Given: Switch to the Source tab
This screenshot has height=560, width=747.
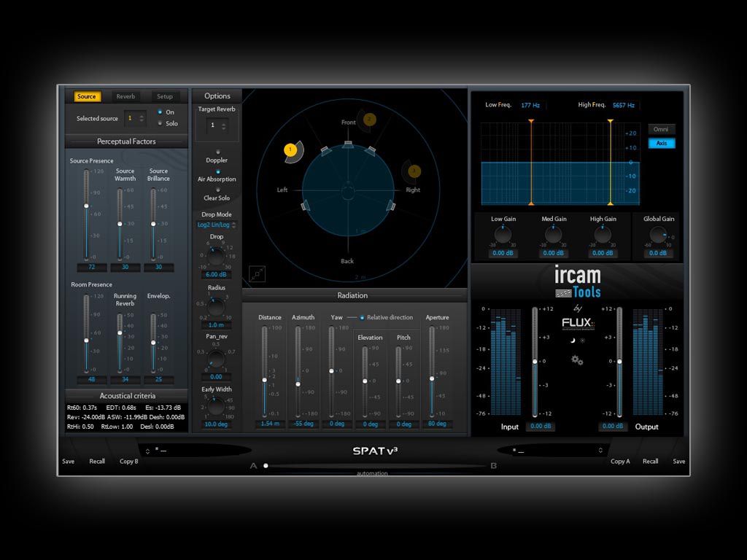Looking at the screenshot, I should pyautogui.click(x=87, y=96).
